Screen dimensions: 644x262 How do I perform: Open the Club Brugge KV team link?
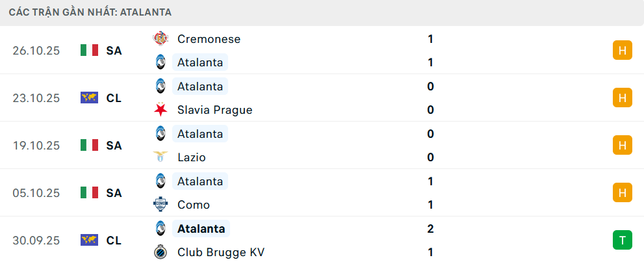pos(220,252)
